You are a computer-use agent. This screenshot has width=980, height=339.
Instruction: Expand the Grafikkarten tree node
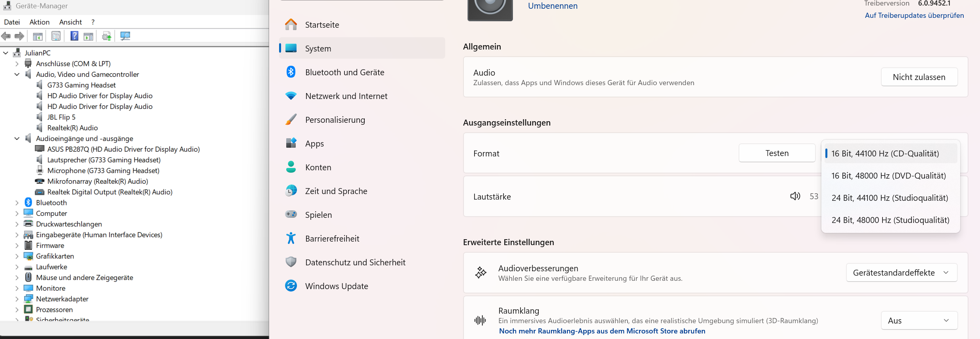coord(17,256)
